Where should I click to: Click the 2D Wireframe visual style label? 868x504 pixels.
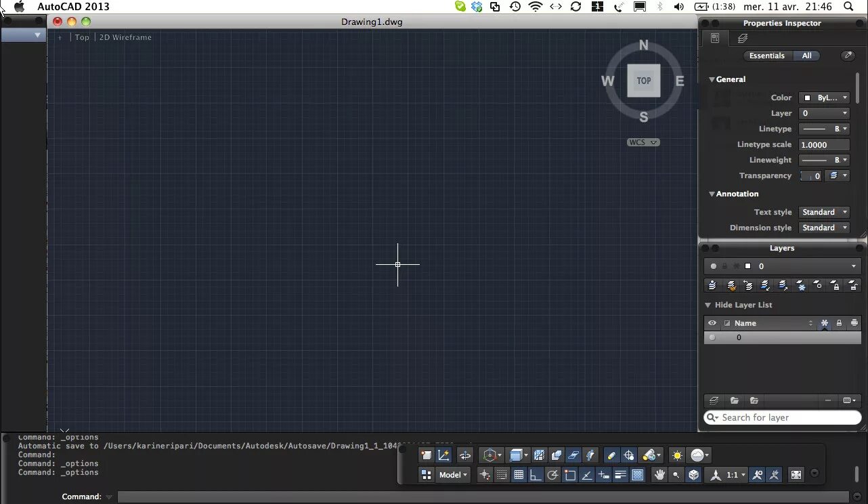click(125, 37)
